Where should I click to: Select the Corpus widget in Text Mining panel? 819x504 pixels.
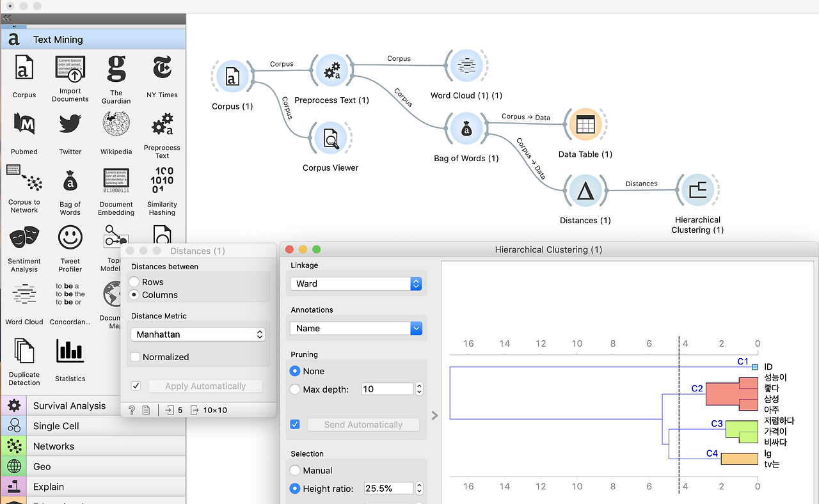24,76
